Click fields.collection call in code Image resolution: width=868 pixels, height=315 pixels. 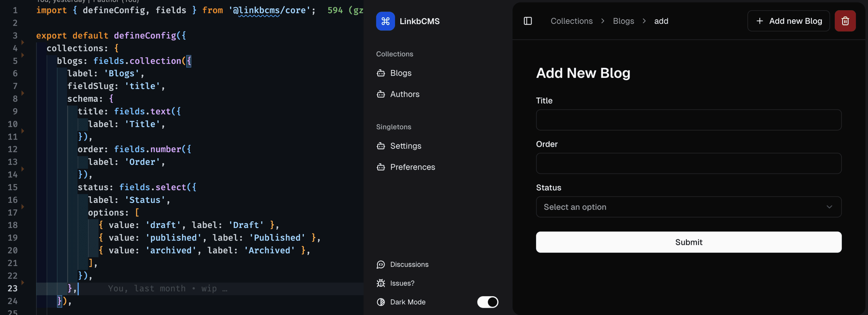point(137,61)
